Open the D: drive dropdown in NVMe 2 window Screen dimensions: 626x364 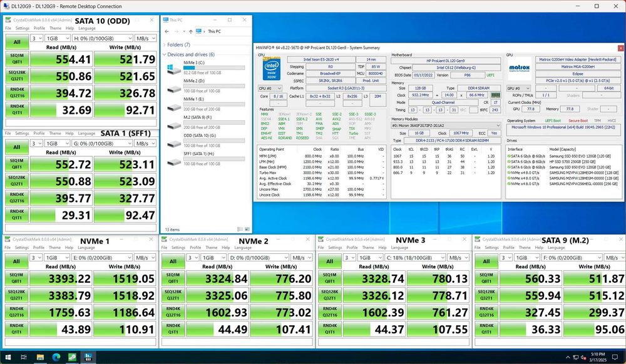point(259,258)
